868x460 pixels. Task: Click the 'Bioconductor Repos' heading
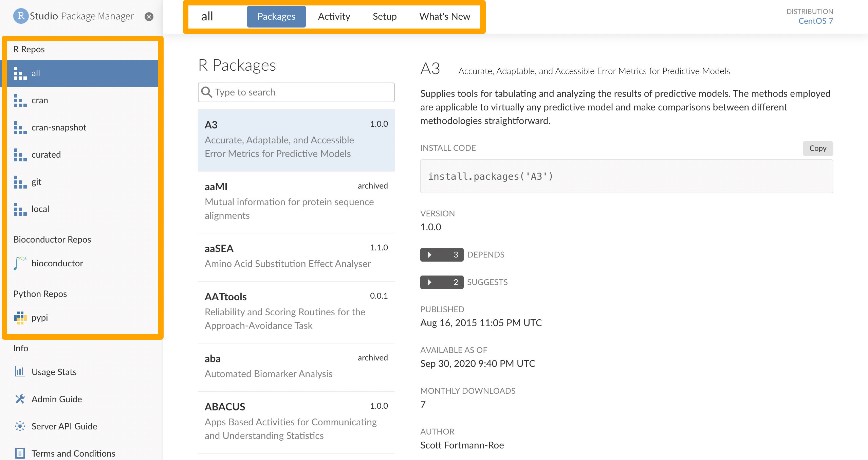52,240
